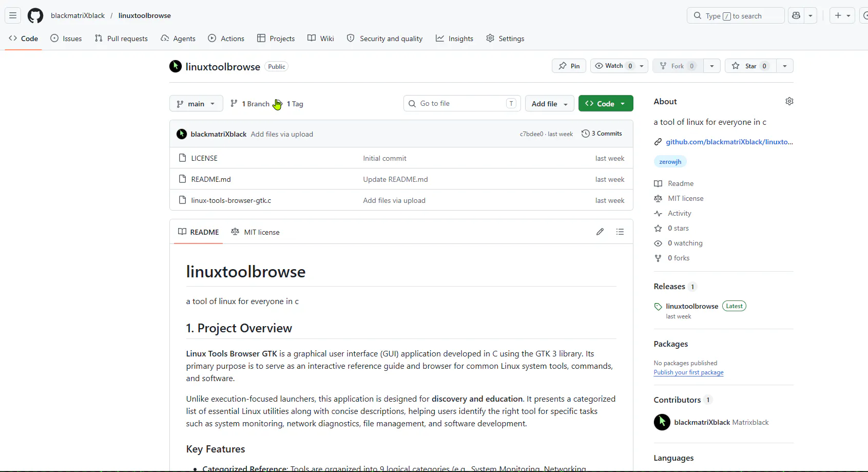Fork the repository
The height and width of the screenshot is (472, 868).
click(678, 66)
